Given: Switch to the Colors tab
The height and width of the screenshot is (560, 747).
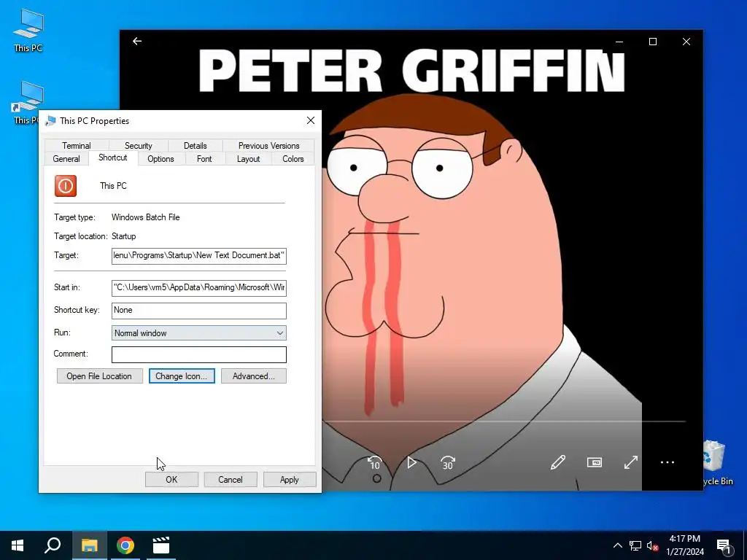Looking at the screenshot, I should point(293,158).
